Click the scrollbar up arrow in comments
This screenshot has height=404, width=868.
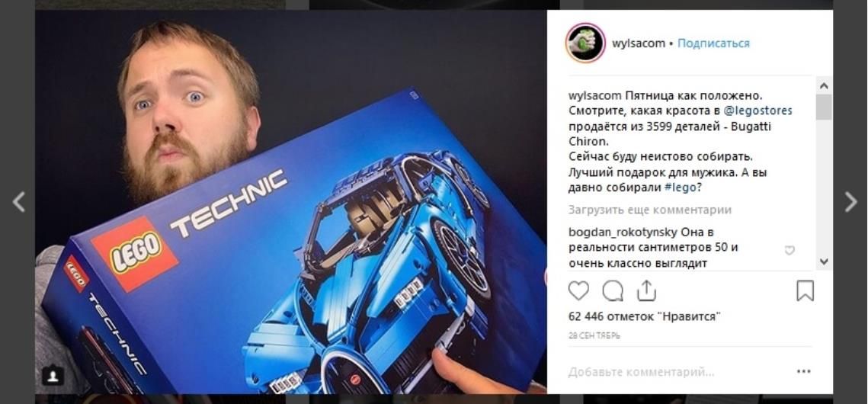point(823,86)
